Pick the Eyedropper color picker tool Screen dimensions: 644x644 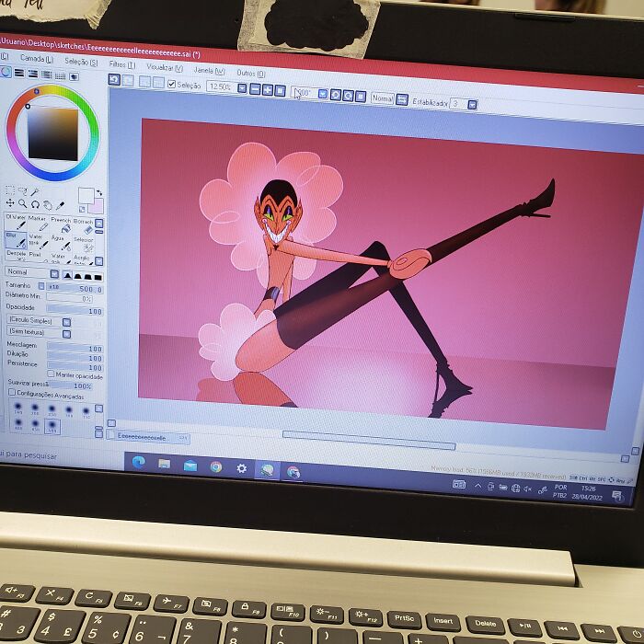tap(61, 205)
